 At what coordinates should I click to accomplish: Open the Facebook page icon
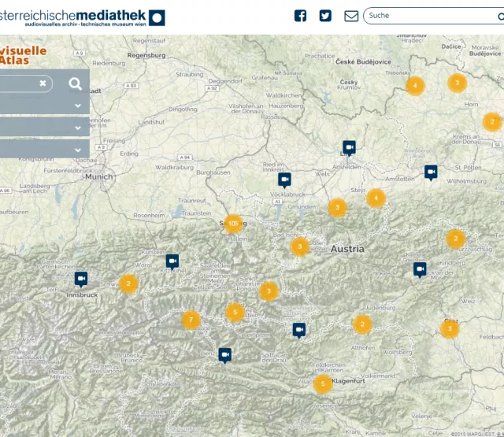click(300, 16)
